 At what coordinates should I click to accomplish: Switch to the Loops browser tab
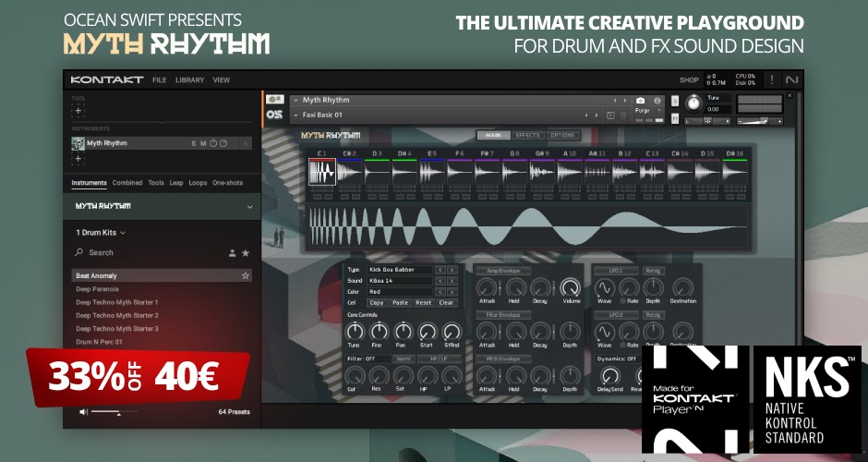coord(198,183)
